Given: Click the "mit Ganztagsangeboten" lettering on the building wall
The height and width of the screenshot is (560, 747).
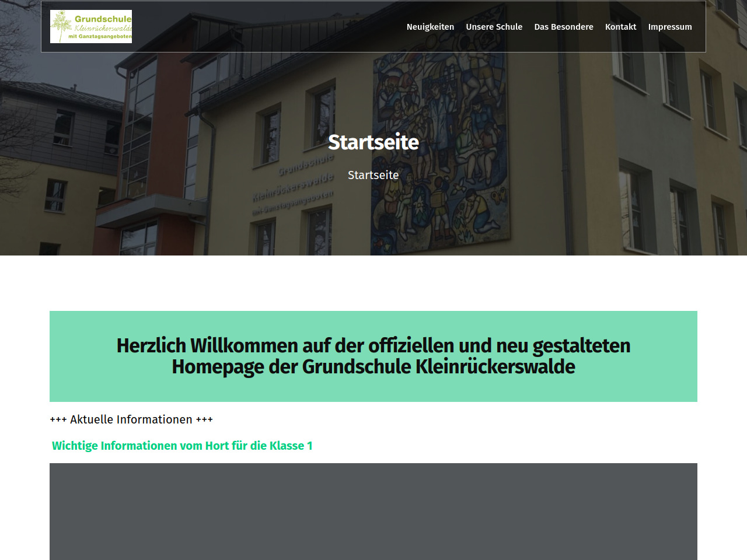Looking at the screenshot, I should [x=292, y=202].
